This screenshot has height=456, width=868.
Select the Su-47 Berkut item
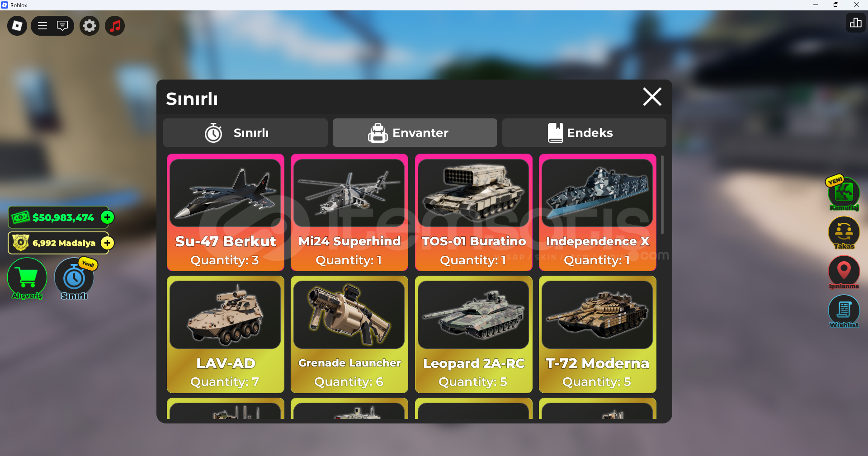click(x=226, y=212)
